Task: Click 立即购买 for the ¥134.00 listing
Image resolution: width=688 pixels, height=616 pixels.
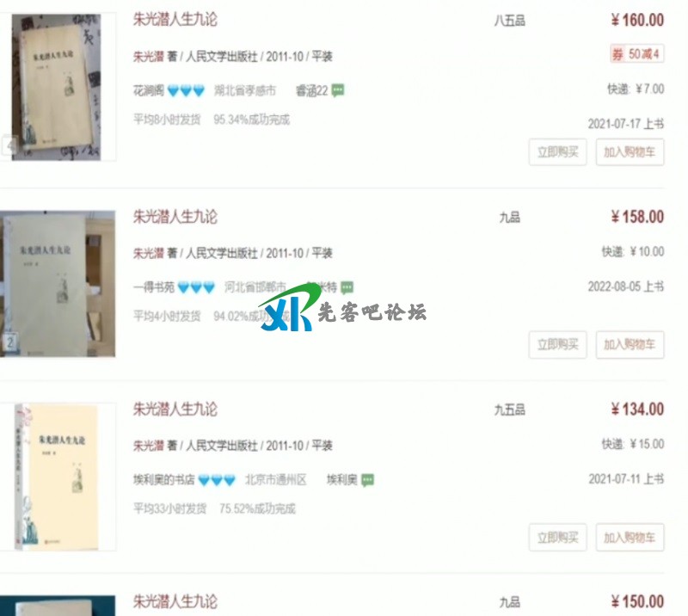Action: click(557, 538)
